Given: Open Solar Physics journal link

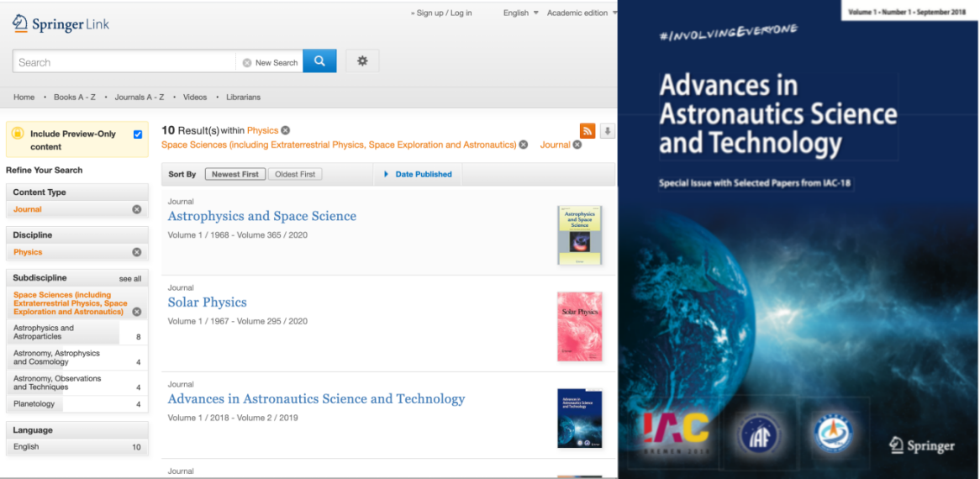Looking at the screenshot, I should [x=207, y=303].
